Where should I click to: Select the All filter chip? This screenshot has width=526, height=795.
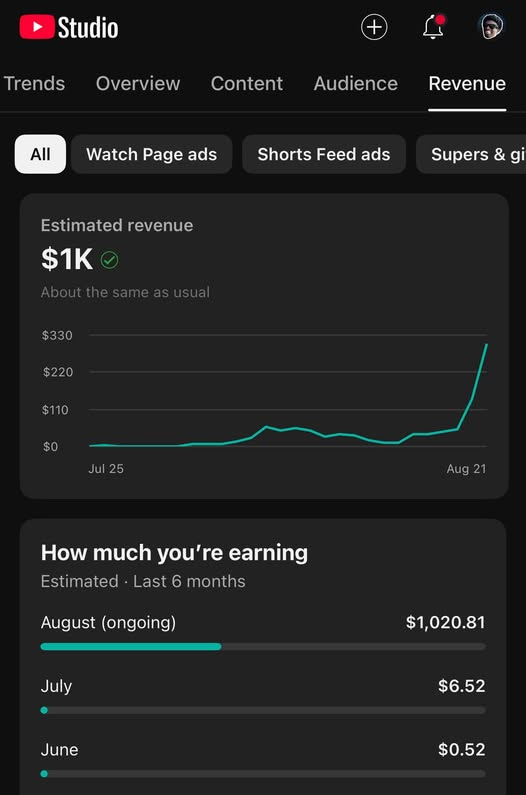pos(40,154)
